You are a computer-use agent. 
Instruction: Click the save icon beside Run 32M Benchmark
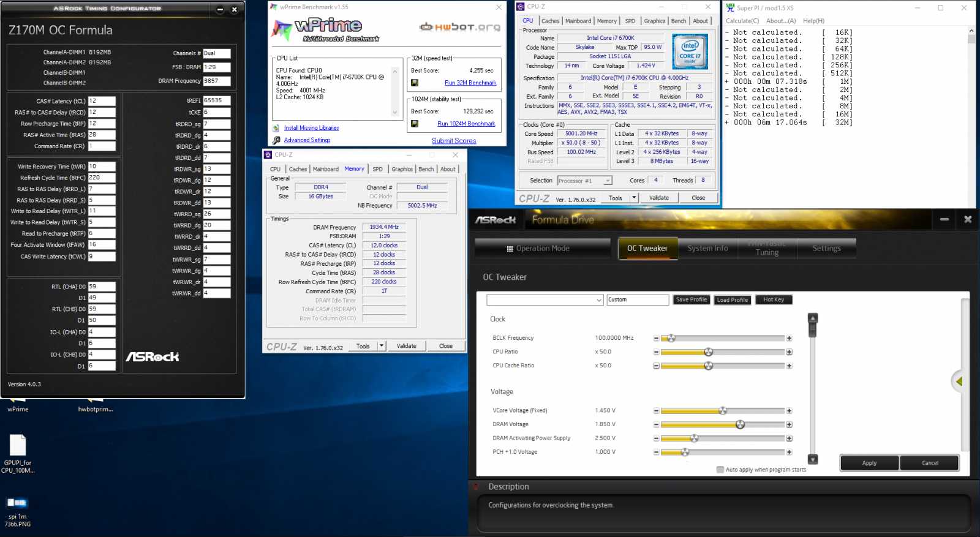click(x=415, y=83)
